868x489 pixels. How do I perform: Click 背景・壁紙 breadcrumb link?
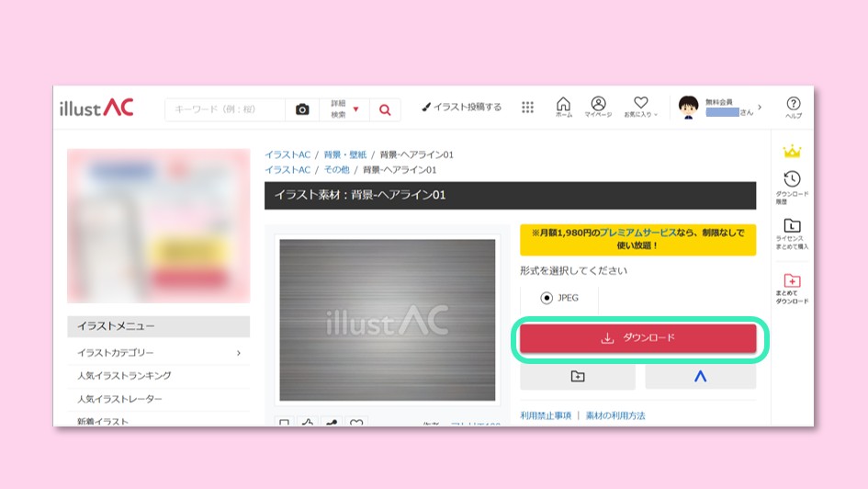pos(344,154)
